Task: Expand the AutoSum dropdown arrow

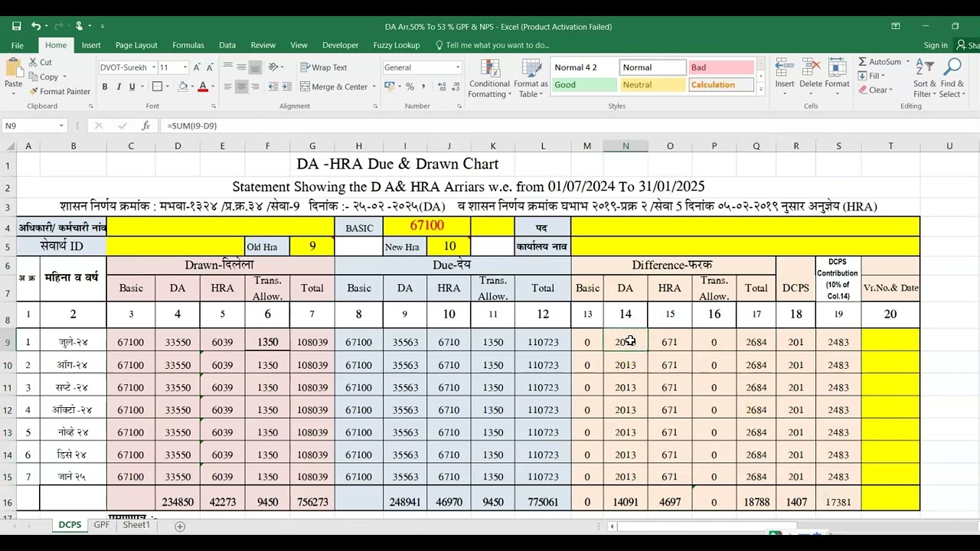Action: [908, 62]
